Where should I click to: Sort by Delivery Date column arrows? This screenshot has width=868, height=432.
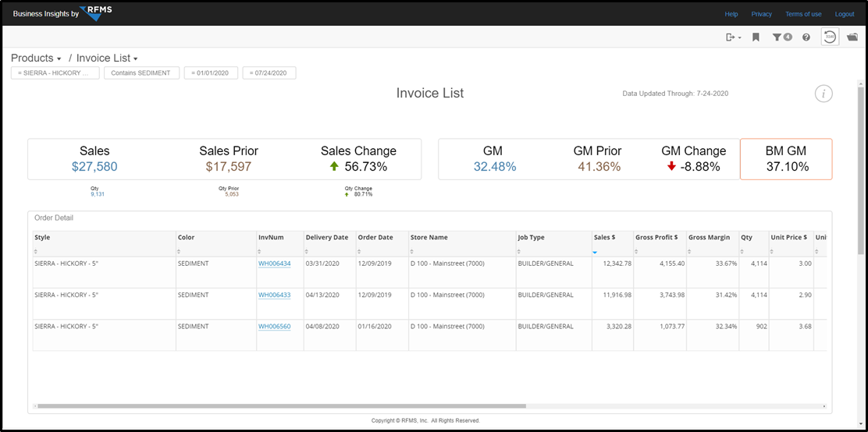click(308, 252)
